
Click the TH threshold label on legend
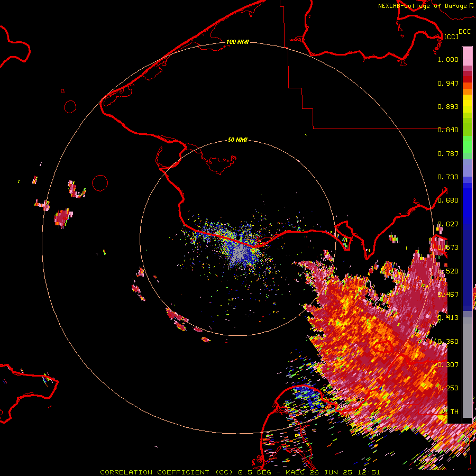click(x=454, y=412)
